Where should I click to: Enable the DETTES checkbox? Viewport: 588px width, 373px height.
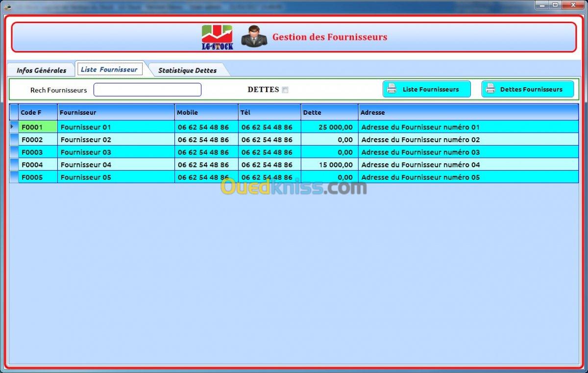pos(285,90)
